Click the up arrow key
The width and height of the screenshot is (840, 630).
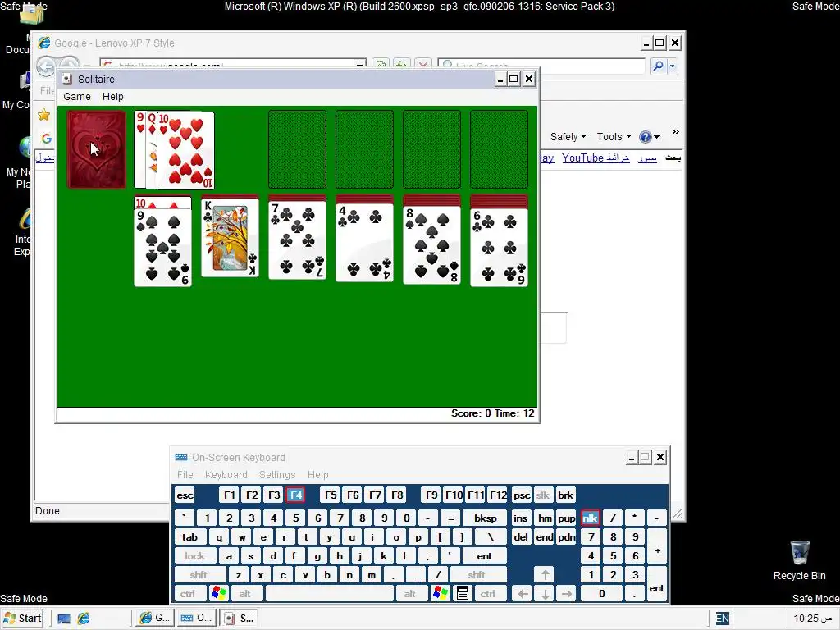[545, 575]
